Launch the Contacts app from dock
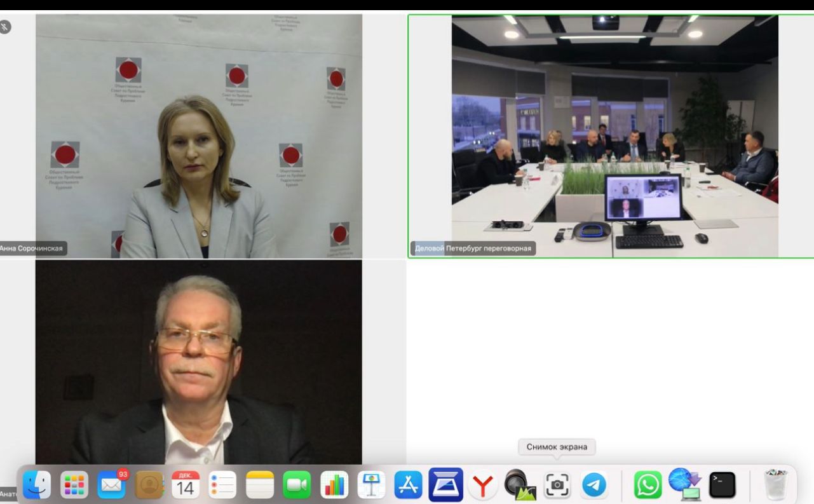The width and height of the screenshot is (814, 504). [149, 486]
